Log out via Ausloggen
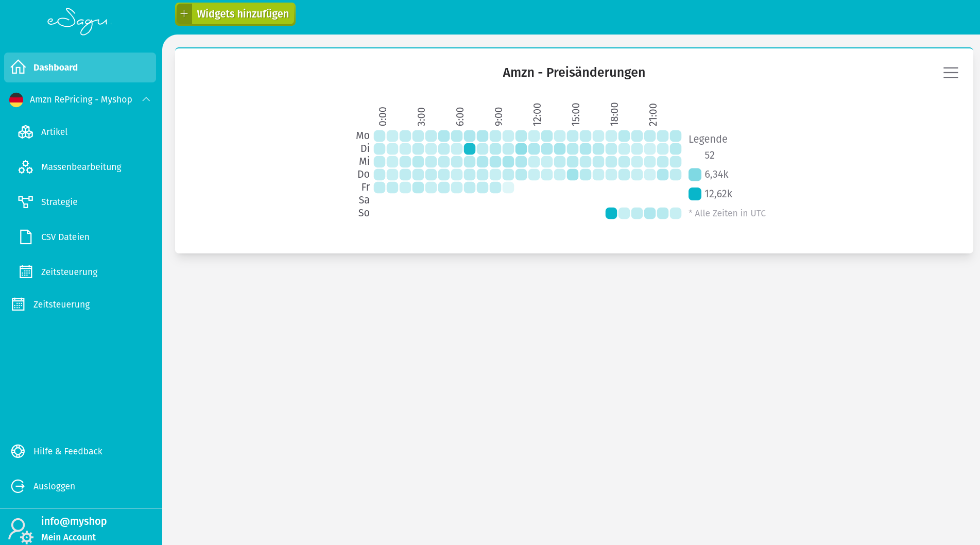This screenshot has height=545, width=980. [x=54, y=486]
